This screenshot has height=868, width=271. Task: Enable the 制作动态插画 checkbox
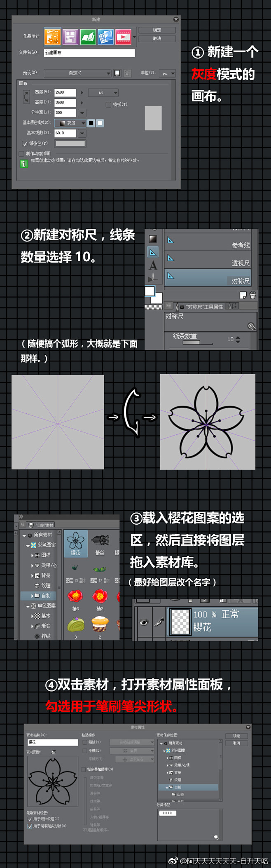[x=21, y=154]
